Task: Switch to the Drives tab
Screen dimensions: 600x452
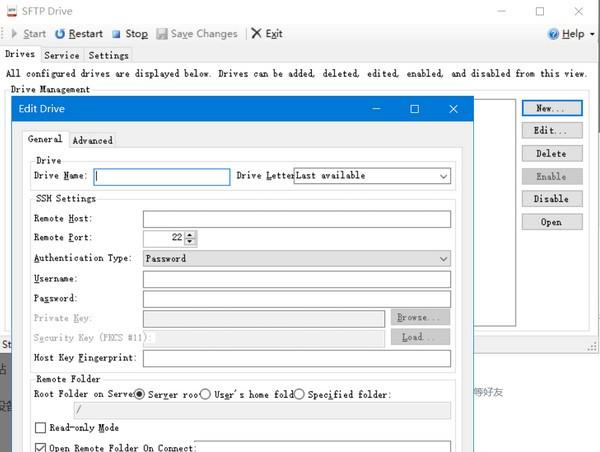Action: [20, 54]
